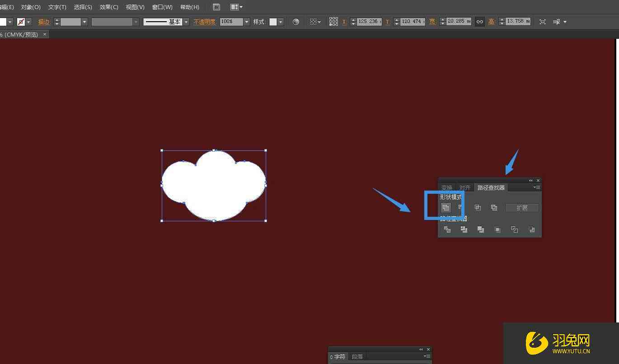Viewport: 619px width, 364px height.
Task: Collapse the Pathfinder panel group
Action: (531, 181)
